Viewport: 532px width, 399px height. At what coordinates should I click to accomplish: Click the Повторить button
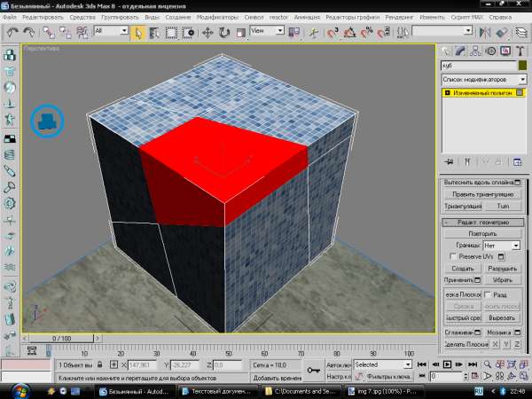coord(483,232)
